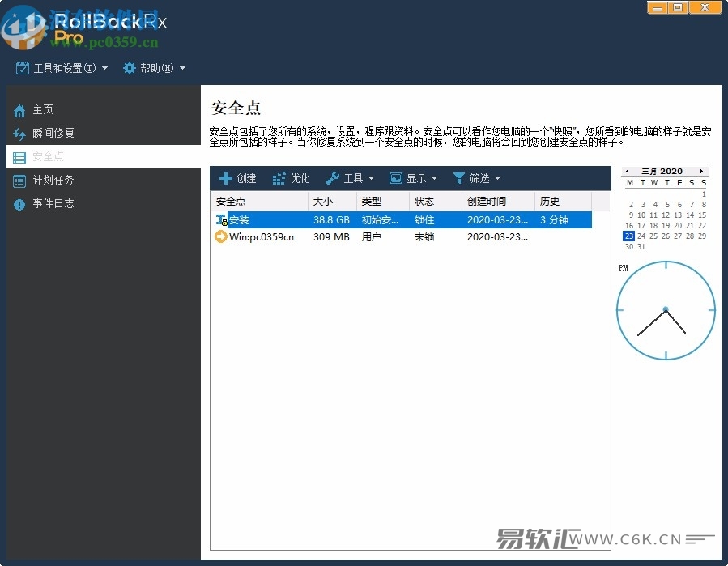This screenshot has height=566, width=728.
Task: Open the 主页 home page icon
Action: coord(19,111)
